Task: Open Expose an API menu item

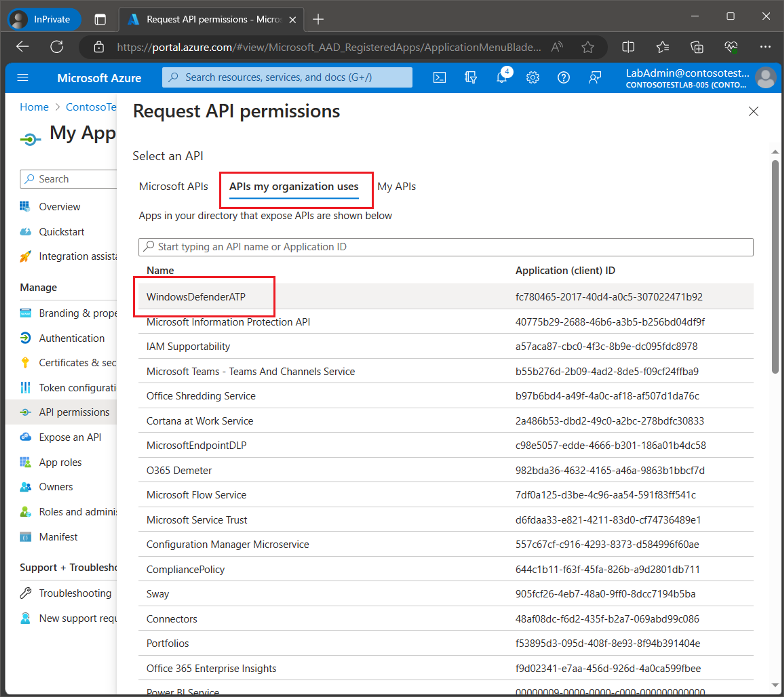Action: 61,437
